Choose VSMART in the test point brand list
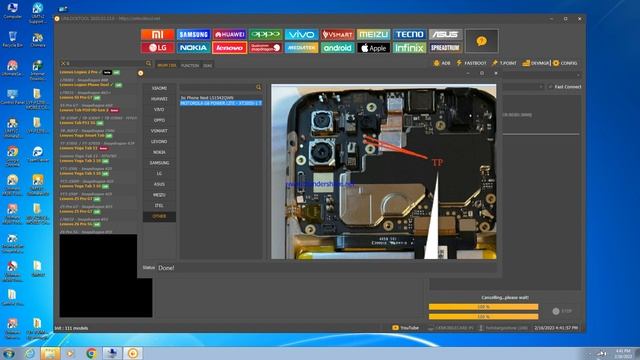The width and height of the screenshot is (640, 360). [159, 131]
